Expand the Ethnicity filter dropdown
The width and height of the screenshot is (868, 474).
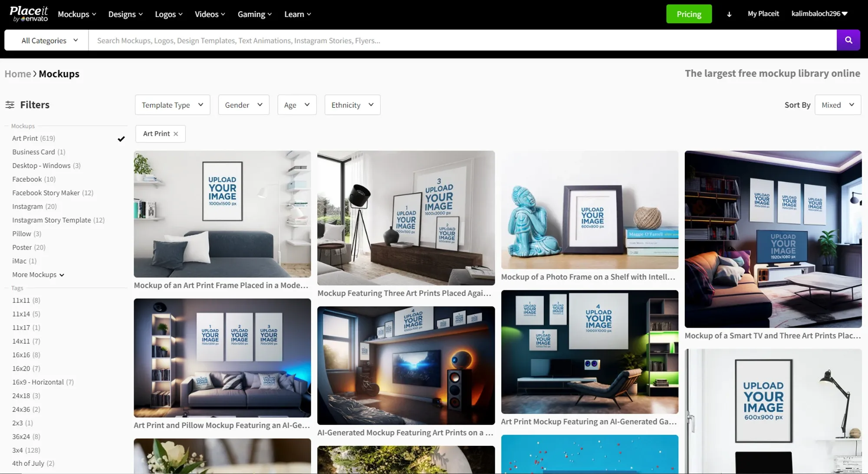[352, 105]
